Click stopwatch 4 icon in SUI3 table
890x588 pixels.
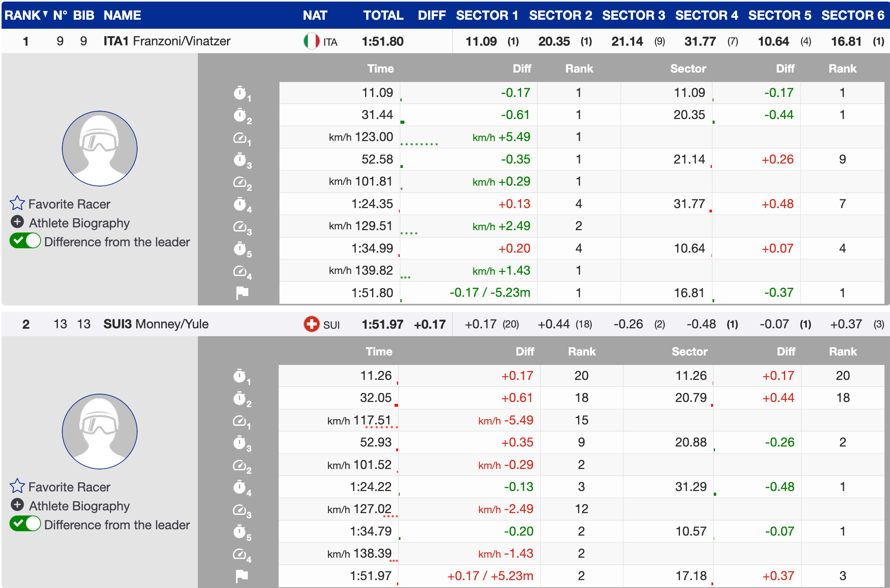[x=240, y=488]
